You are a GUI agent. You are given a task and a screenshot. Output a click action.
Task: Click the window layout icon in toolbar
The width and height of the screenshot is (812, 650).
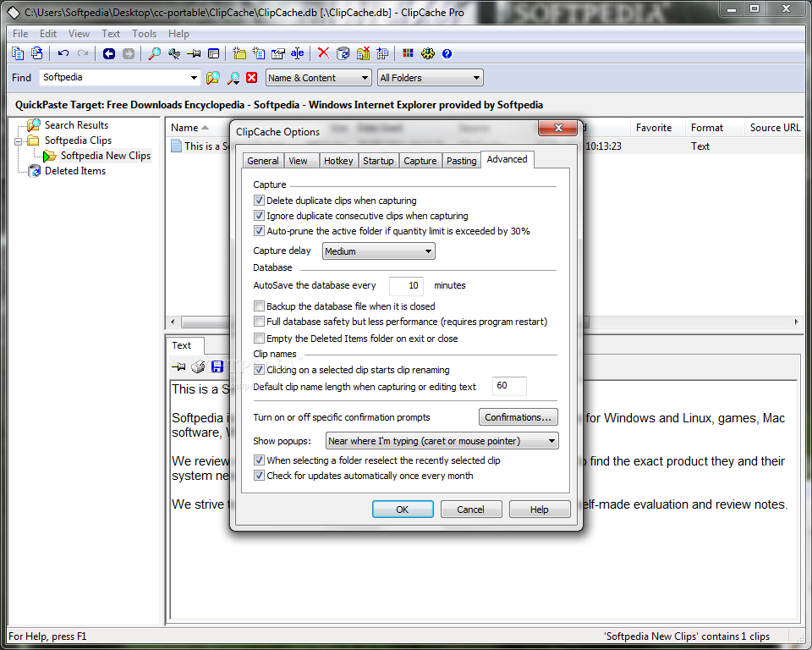213,53
